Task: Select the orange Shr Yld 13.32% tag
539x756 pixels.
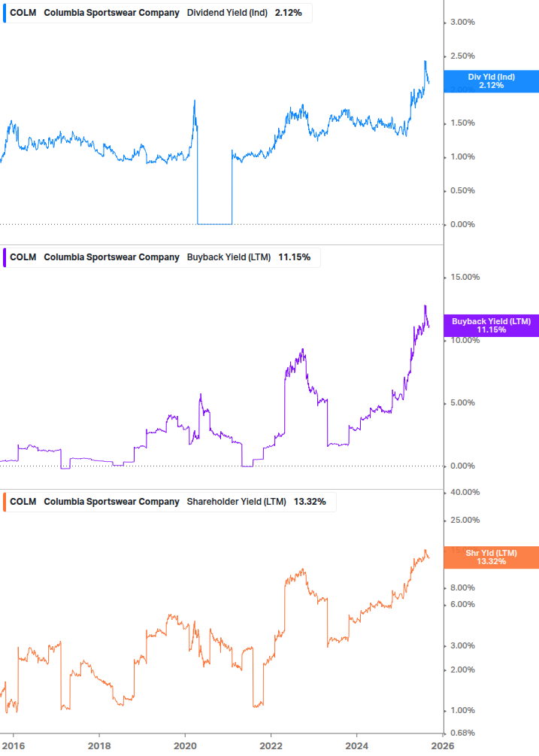Action: coord(492,557)
